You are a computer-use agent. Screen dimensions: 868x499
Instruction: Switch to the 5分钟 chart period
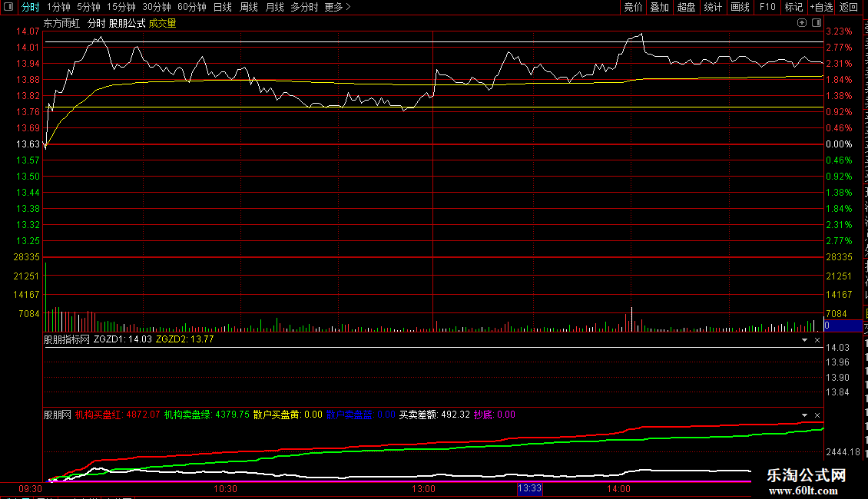click(x=88, y=7)
